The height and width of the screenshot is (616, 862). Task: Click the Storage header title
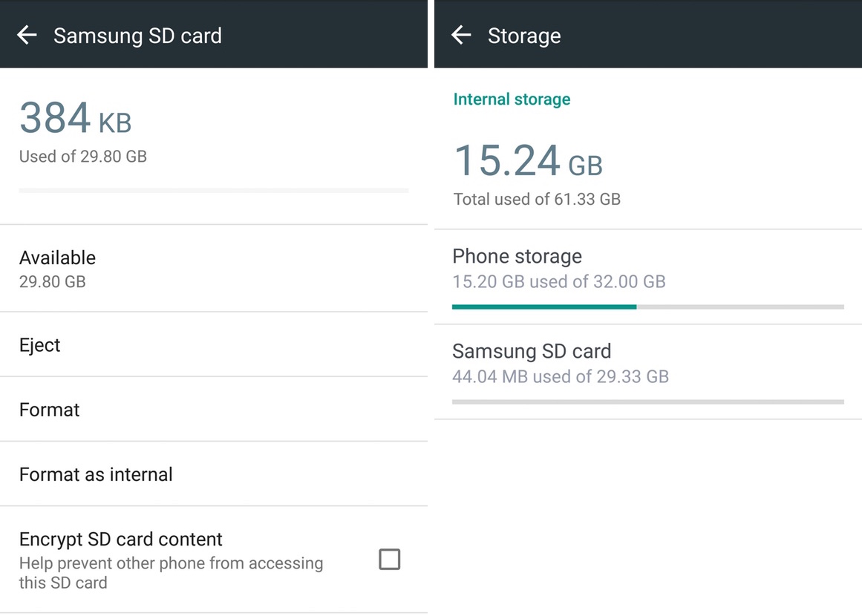523,36
